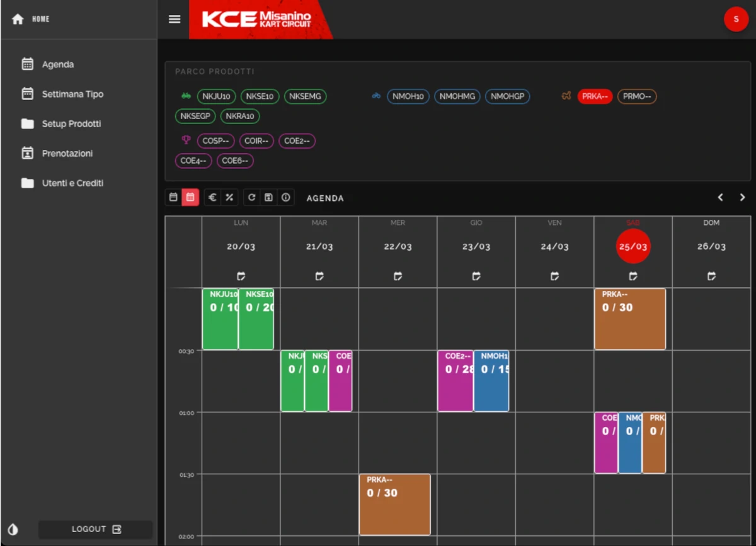Open the user avatar S in the corner
756x546 pixels.
tap(736, 19)
